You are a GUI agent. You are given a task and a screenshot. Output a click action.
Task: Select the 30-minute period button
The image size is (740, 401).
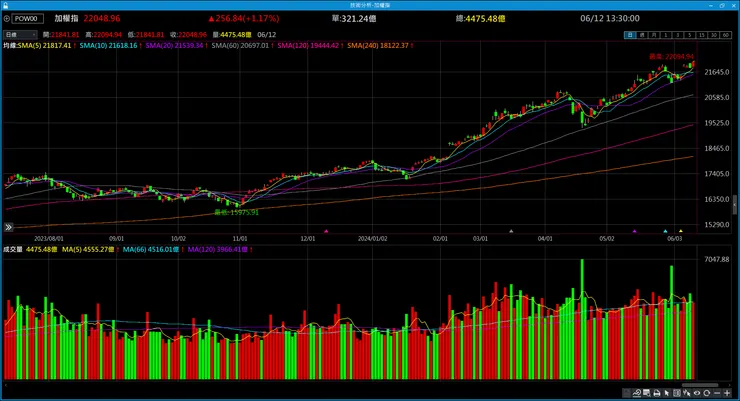point(714,35)
